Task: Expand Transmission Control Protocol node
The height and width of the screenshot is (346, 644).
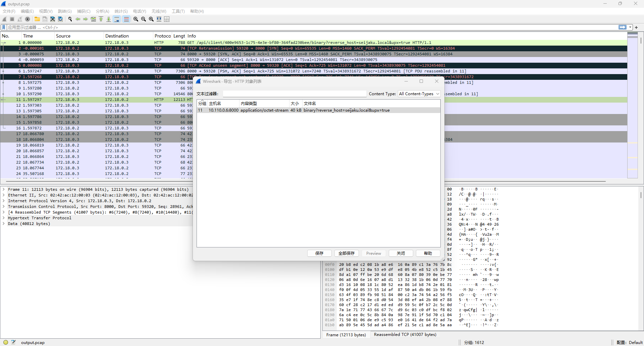Action: (x=4, y=207)
